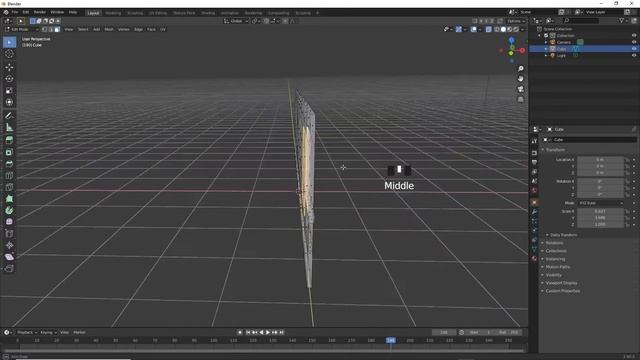Open the Object properties tab
The height and width of the screenshot is (360, 640).
tap(534, 202)
